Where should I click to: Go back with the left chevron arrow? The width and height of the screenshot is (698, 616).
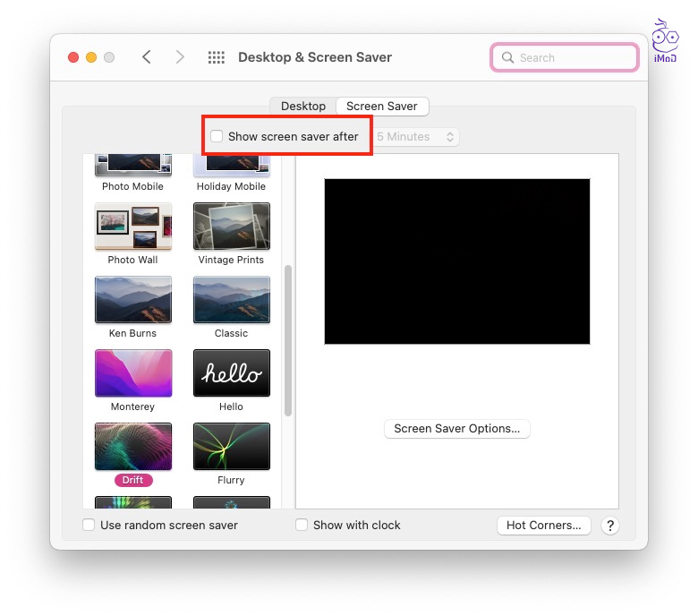point(147,57)
